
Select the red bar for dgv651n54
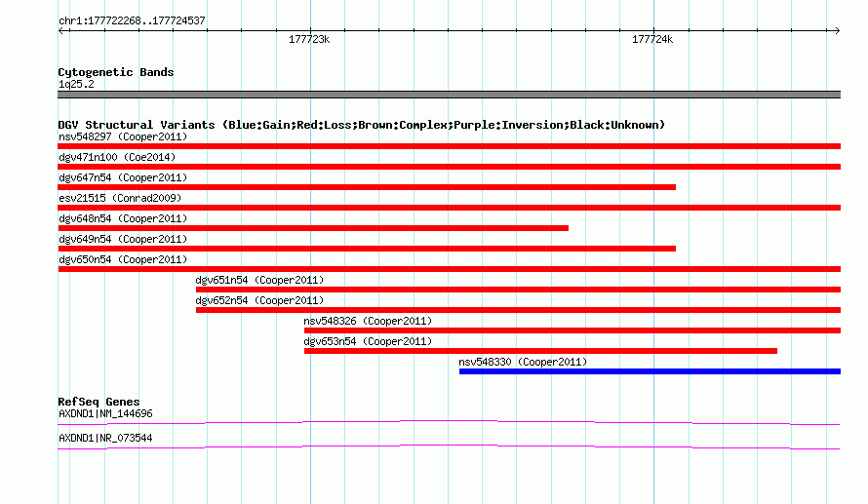point(518,290)
